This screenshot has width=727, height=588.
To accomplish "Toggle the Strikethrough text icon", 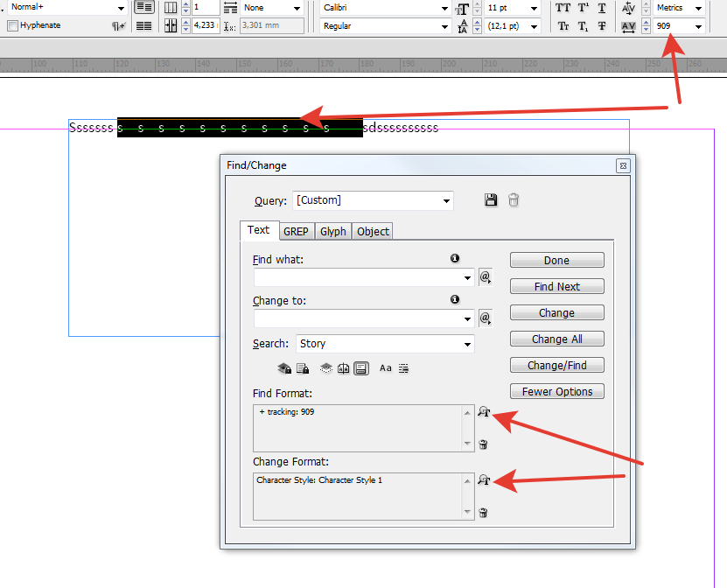I will coord(601,26).
